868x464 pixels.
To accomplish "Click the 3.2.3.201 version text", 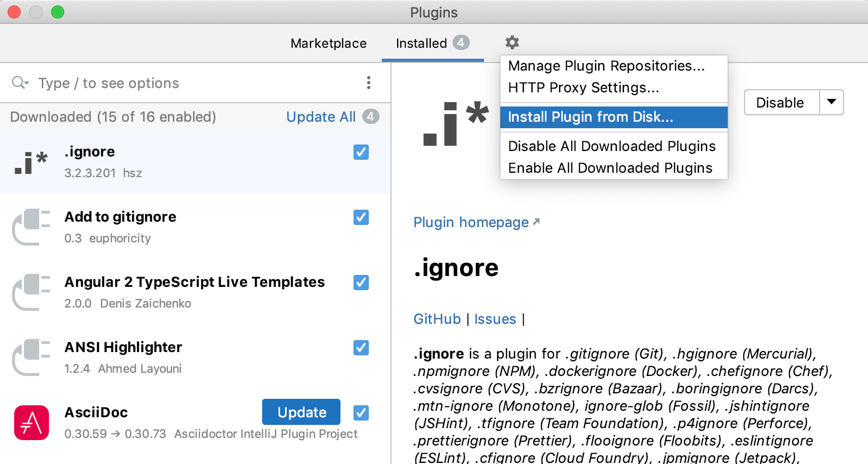I will (90, 173).
